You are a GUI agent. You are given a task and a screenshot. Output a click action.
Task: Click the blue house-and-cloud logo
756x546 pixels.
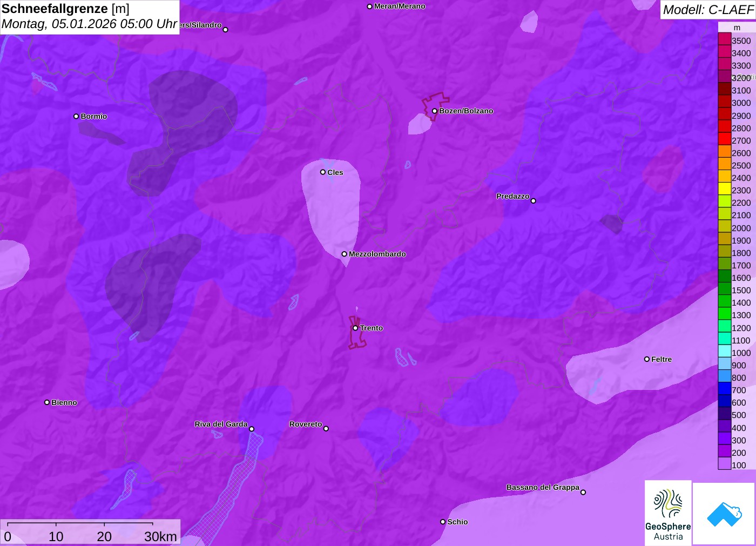(x=724, y=514)
